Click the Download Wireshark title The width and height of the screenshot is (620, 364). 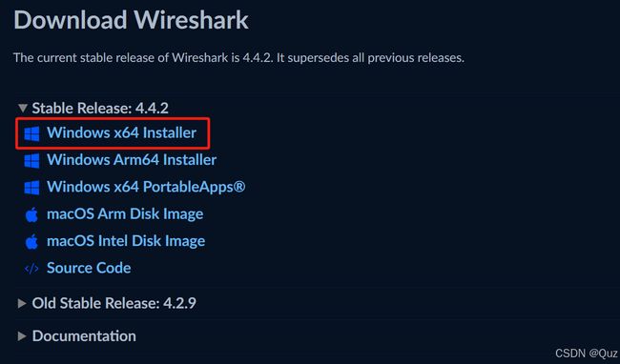click(x=131, y=20)
